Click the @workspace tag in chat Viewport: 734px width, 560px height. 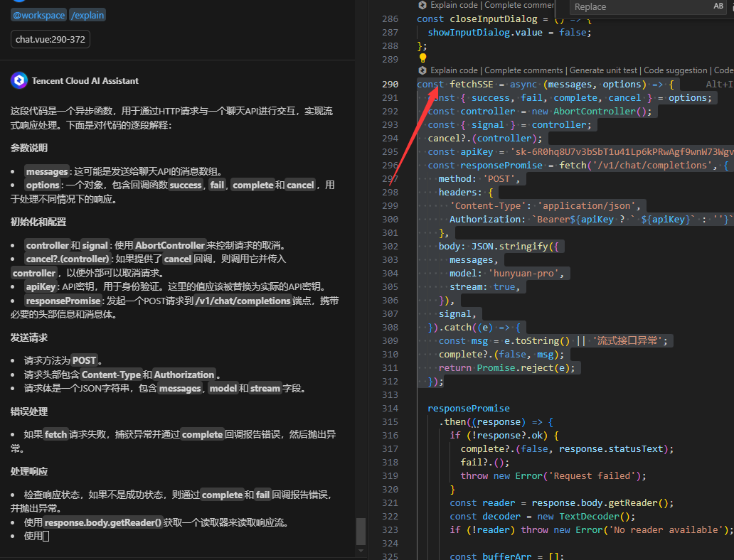(x=39, y=15)
